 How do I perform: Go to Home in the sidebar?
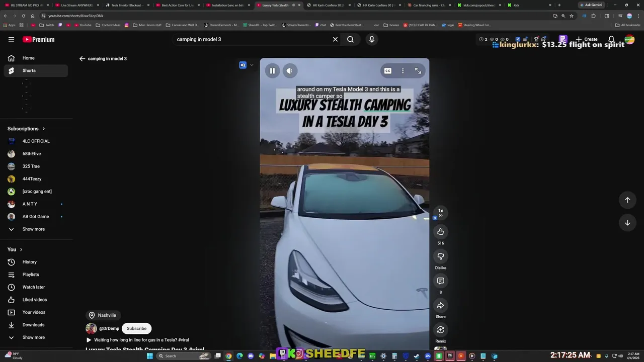(36, 58)
